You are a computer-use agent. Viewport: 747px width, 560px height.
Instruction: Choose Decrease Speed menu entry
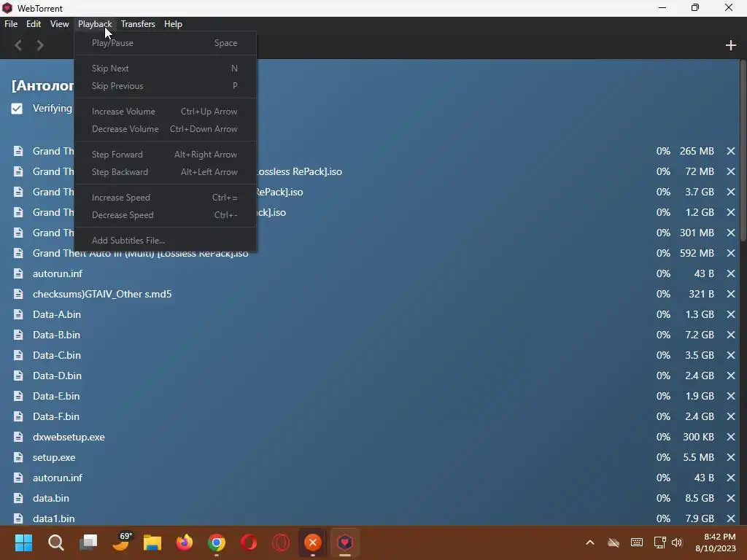point(165,215)
